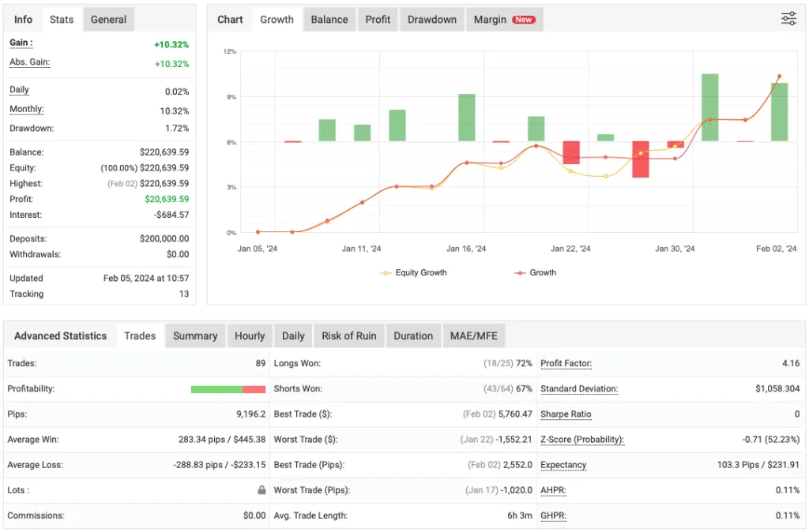
Task: Click the Monthly gain link
Action: (26, 109)
